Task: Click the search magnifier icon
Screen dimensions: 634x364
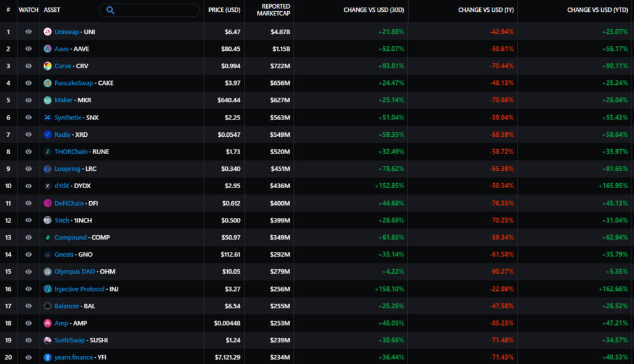Action: coord(111,11)
